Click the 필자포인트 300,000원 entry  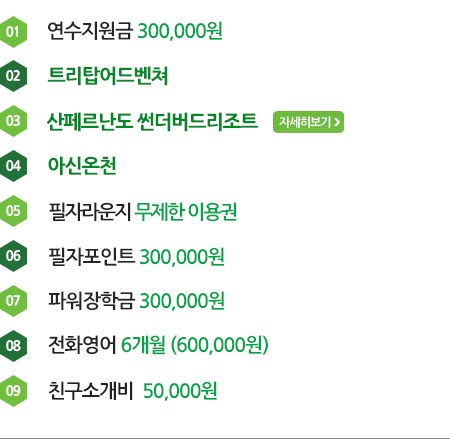136,257
